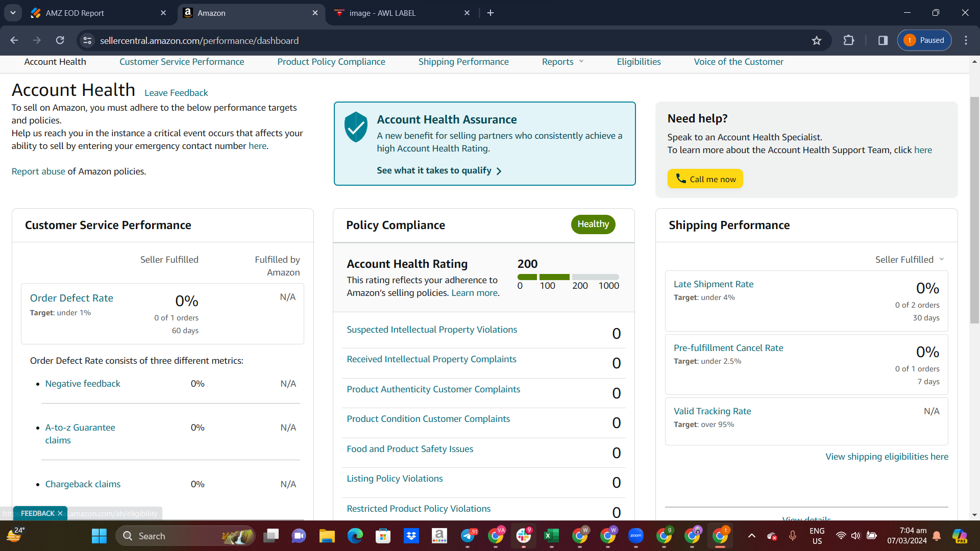980x551 pixels.
Task: Close the AMZ EOD Report tab
Action: click(163, 13)
